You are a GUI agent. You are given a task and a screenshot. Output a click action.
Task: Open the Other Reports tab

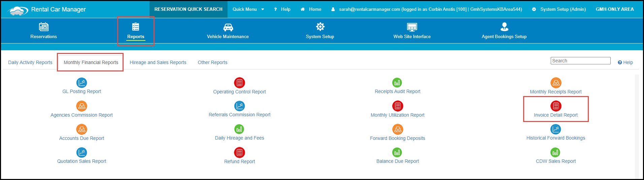(x=212, y=62)
